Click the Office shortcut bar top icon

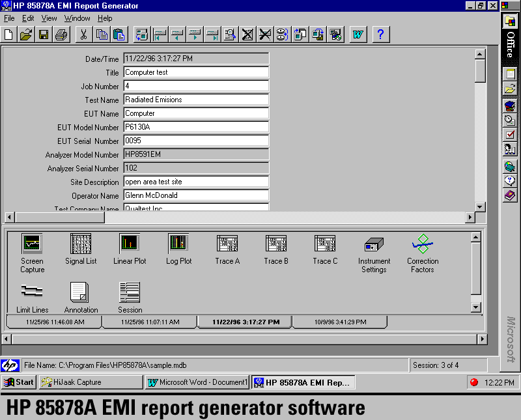510,21
